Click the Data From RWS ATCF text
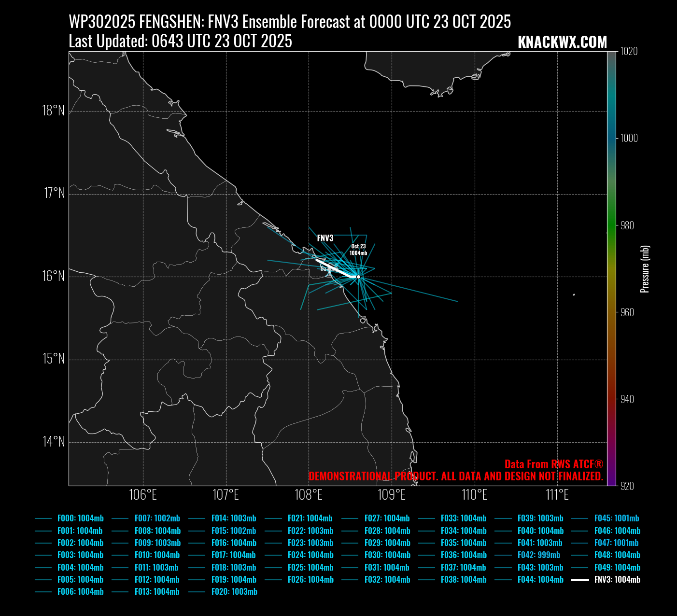Viewport: 677px width, 616px height. 553,464
